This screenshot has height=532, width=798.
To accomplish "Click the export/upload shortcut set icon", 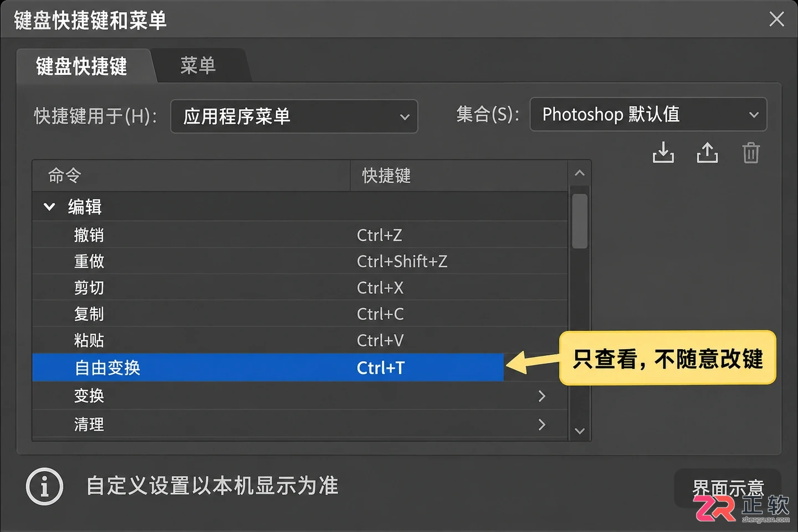I will click(707, 152).
